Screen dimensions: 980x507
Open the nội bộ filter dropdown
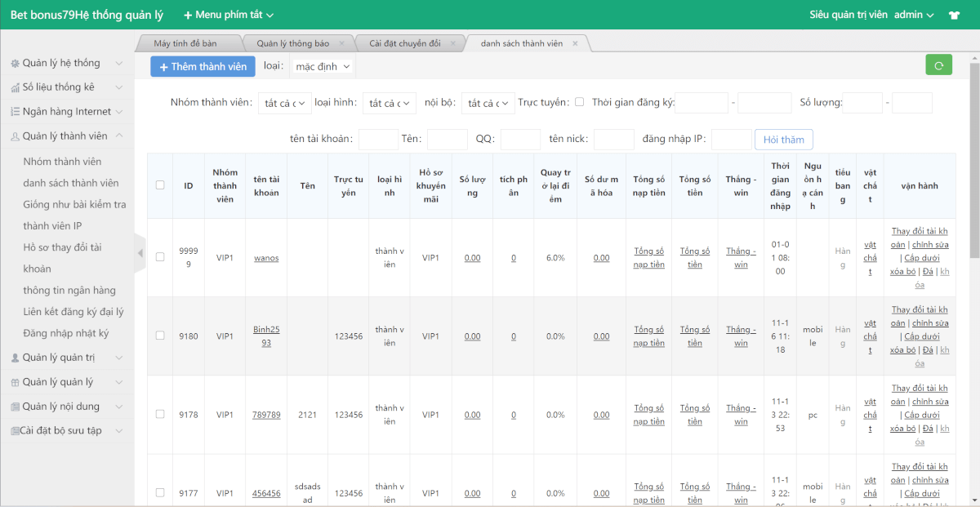point(488,103)
